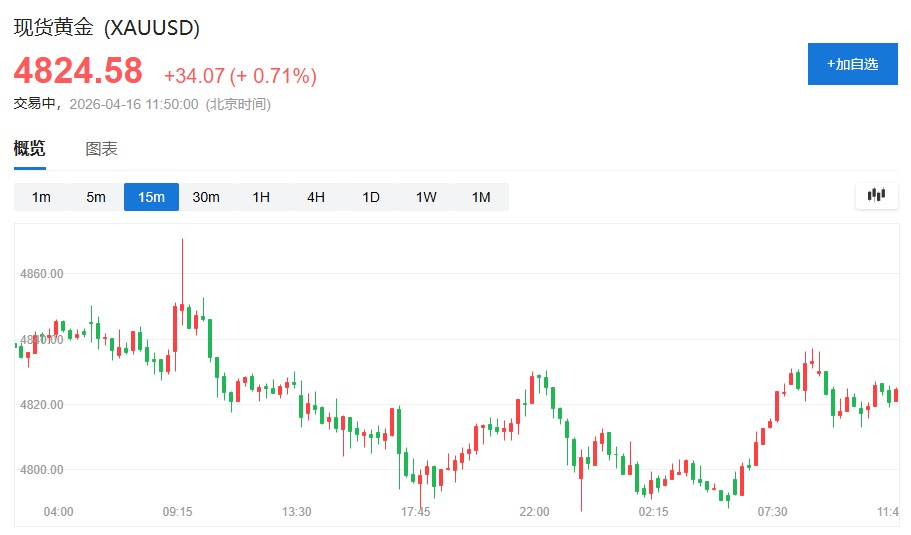
Task: Click the 现货黄金 (XAUUSD) title
Action: pyautogui.click(x=107, y=28)
